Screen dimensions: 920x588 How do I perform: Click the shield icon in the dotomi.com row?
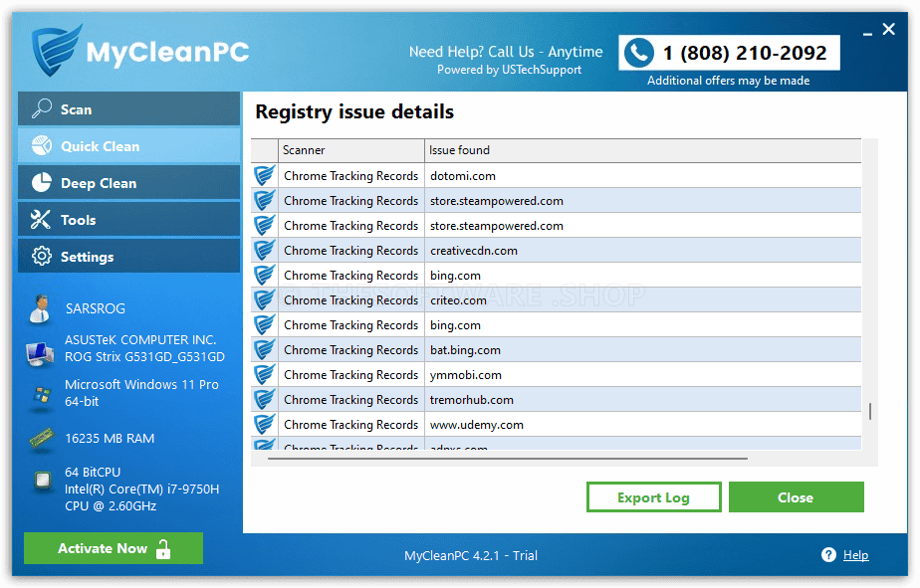(264, 175)
